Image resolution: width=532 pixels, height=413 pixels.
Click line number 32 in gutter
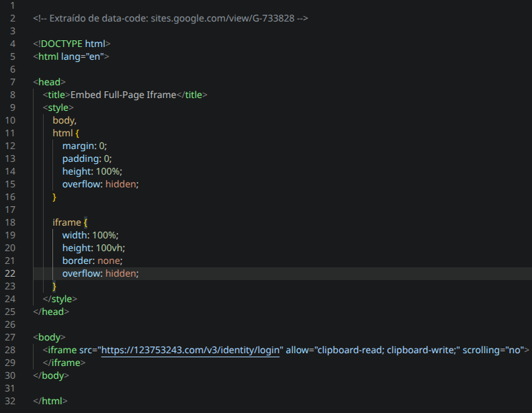coord(10,401)
